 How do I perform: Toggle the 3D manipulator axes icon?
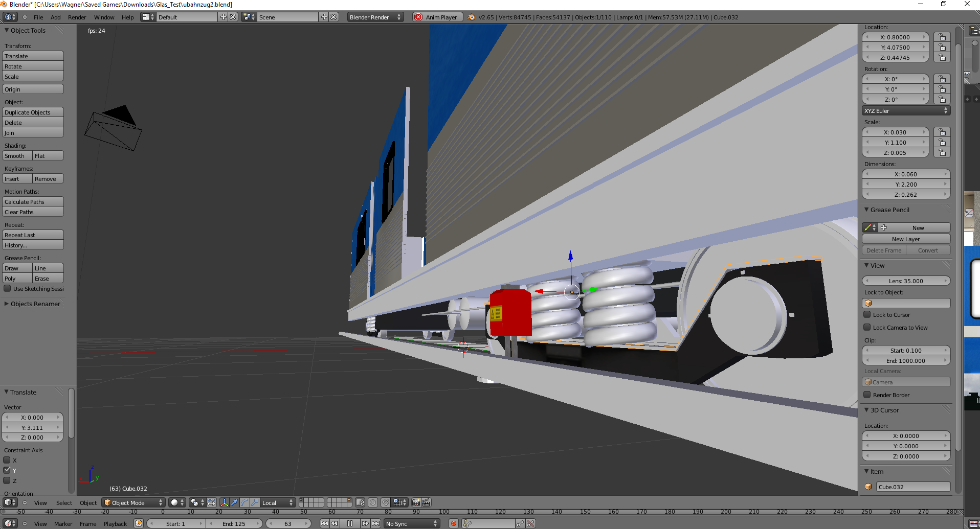point(225,502)
